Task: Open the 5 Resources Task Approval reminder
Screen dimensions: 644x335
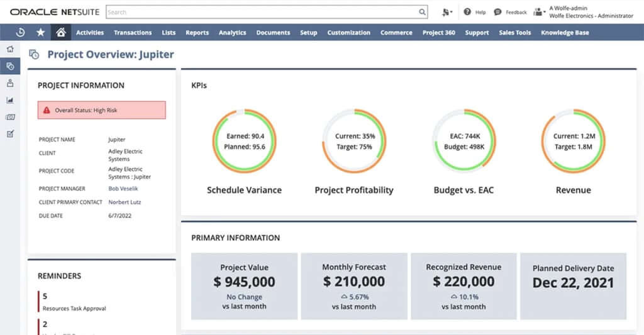Action: (x=74, y=302)
